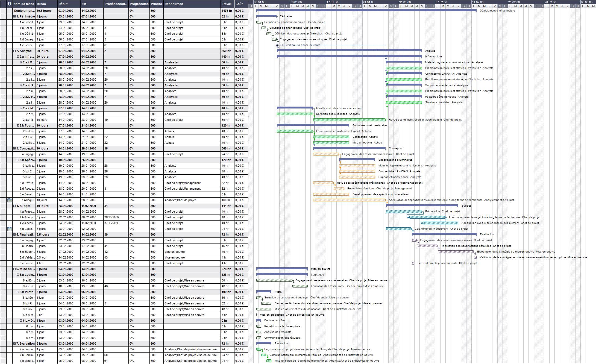
Task: Collapse the '6. Mise en ...' task group
Action: 14,269
